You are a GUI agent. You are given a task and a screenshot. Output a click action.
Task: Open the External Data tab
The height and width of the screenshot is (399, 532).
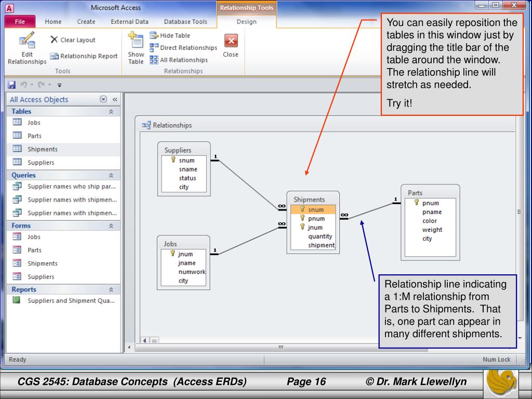point(129,22)
